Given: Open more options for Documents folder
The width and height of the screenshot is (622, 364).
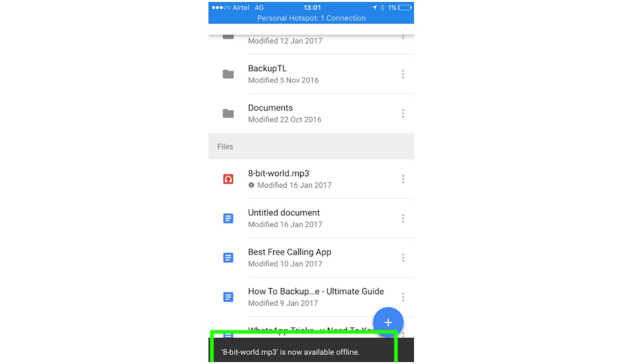Looking at the screenshot, I should pyautogui.click(x=403, y=114).
